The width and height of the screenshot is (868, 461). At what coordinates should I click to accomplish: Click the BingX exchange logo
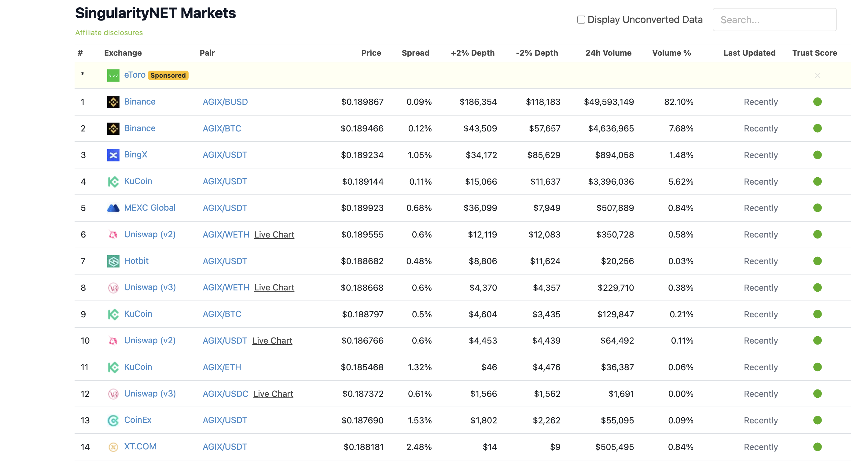113,155
